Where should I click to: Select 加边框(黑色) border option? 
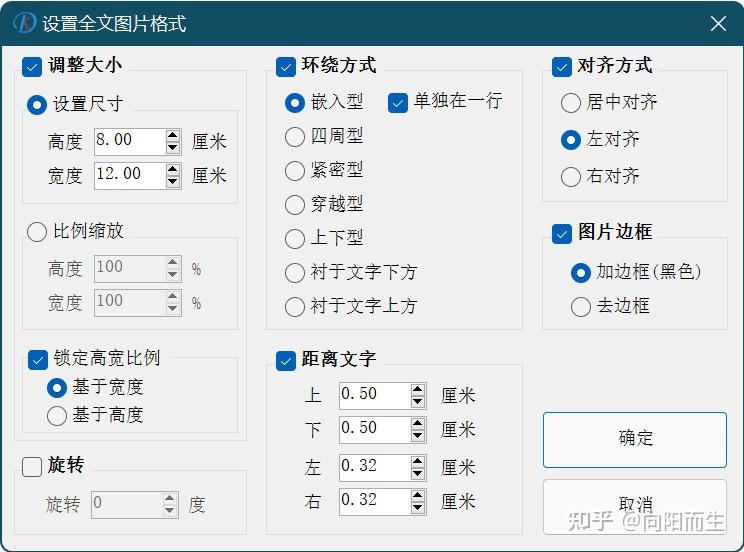[x=581, y=273]
